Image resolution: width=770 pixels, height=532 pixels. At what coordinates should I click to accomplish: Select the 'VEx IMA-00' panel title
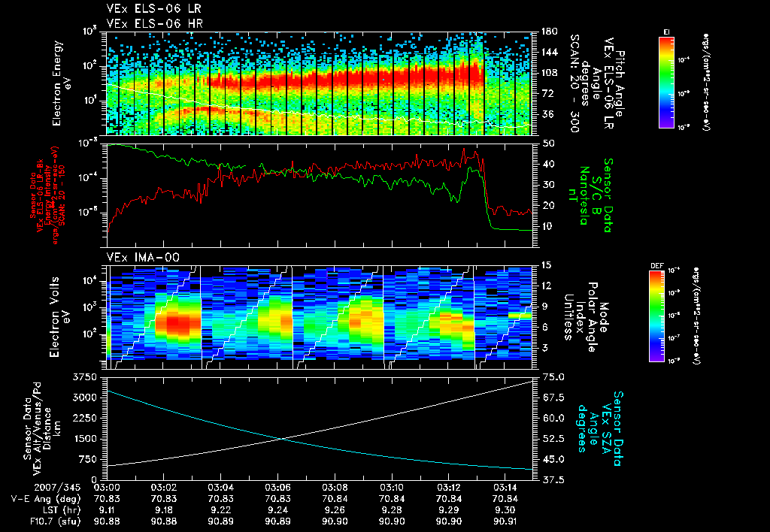point(143,258)
